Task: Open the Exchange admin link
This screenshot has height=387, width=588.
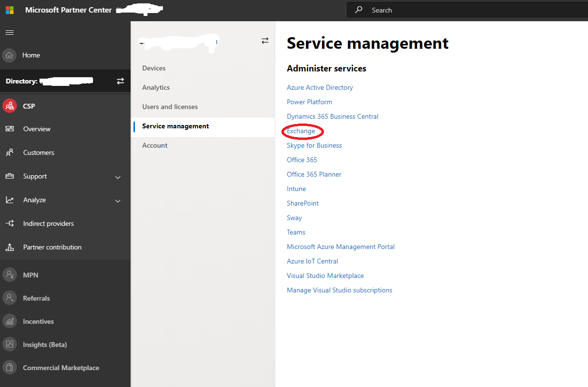Action: (301, 131)
